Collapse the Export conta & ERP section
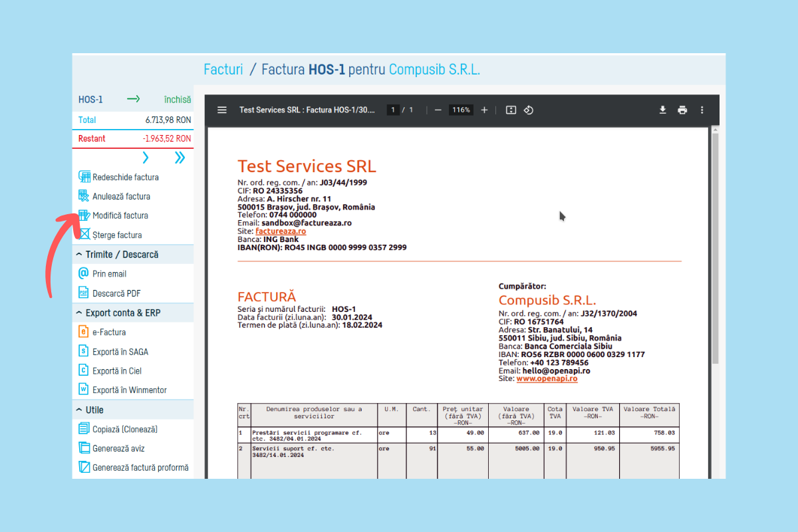Image resolution: width=798 pixels, height=532 pixels. coord(78,313)
